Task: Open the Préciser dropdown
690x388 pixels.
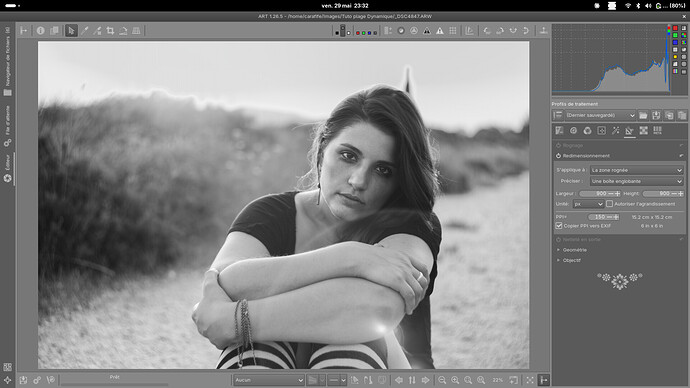Action: pyautogui.click(x=636, y=181)
